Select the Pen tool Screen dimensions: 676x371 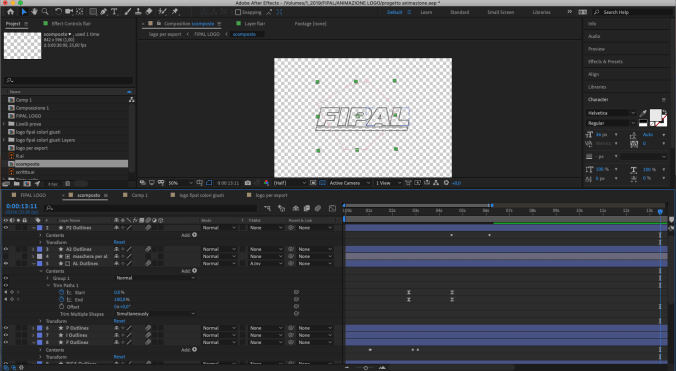(103, 12)
